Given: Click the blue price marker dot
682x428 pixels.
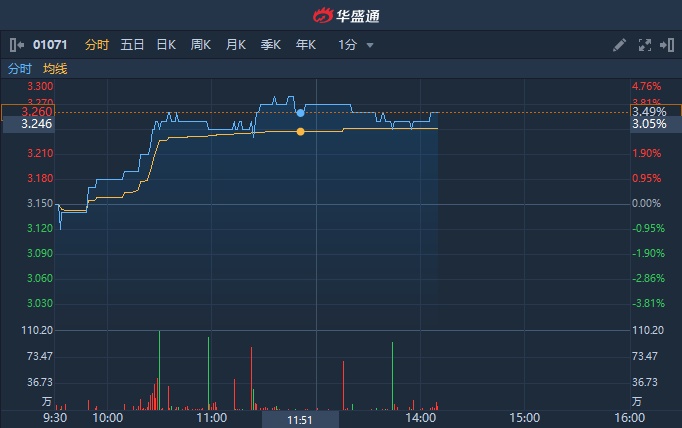Looking at the screenshot, I should coord(300,113).
